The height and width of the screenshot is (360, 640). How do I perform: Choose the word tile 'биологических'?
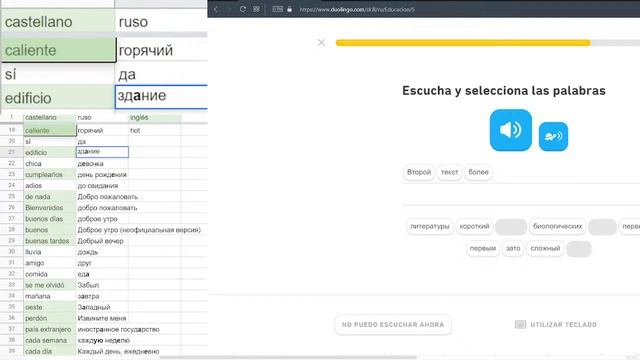point(558,226)
